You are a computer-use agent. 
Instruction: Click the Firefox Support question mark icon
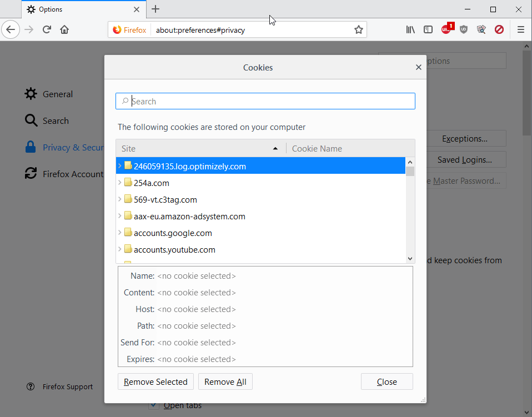(31, 386)
